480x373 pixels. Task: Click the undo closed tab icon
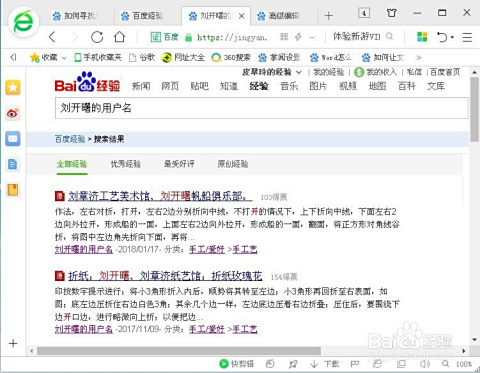coord(442,37)
